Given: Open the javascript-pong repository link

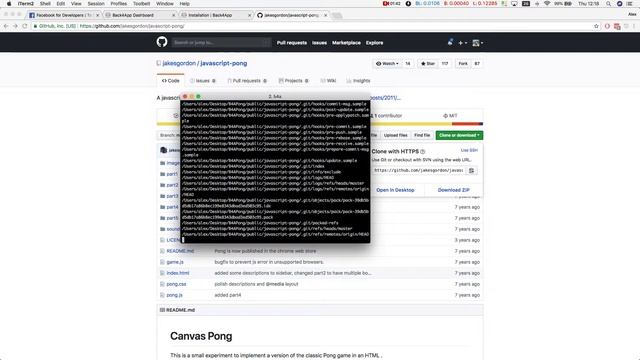Looking at the screenshot, I should [224, 63].
